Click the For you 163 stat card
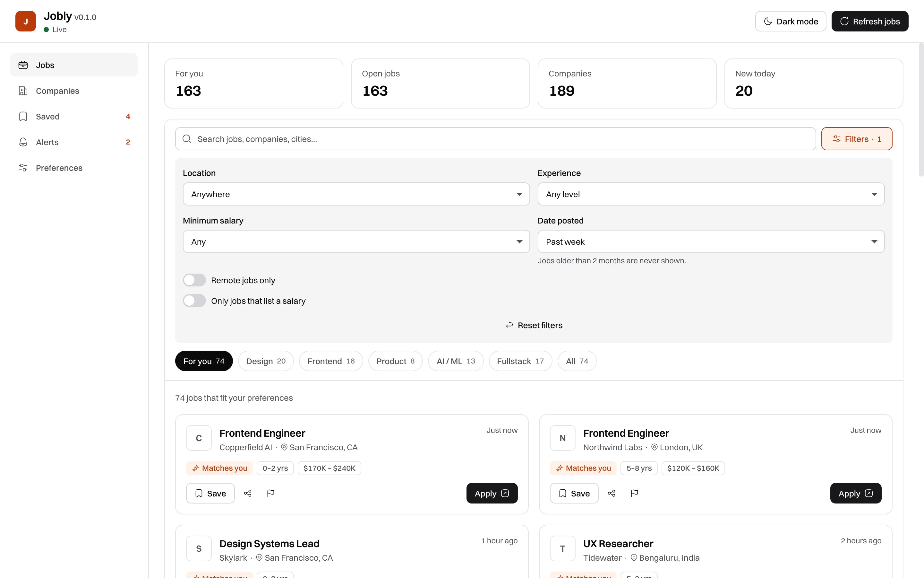924x578 pixels. [x=253, y=83]
